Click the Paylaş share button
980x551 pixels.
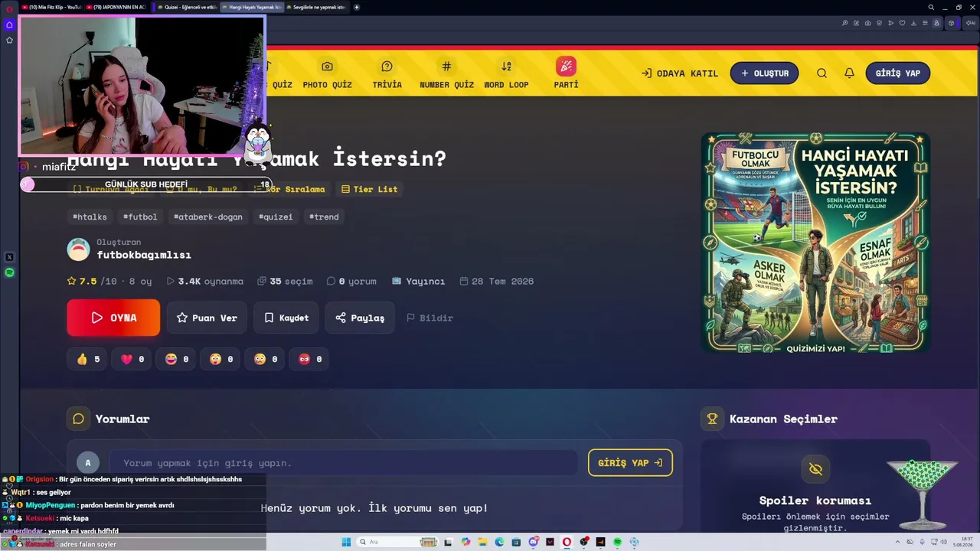(x=360, y=318)
